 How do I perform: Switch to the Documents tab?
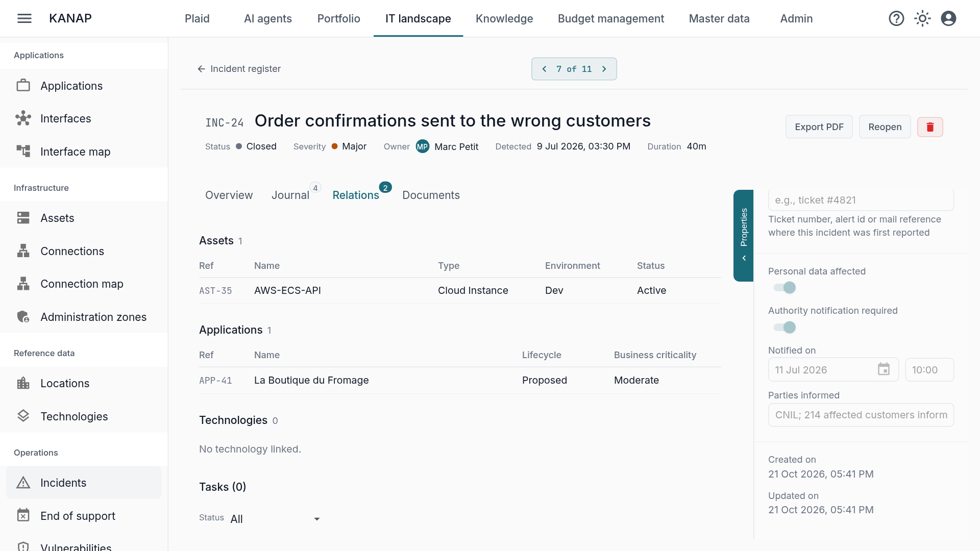point(431,195)
